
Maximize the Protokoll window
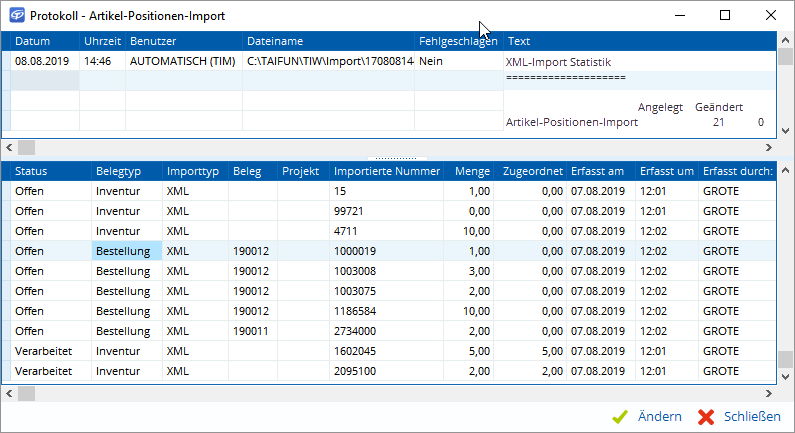pos(725,15)
